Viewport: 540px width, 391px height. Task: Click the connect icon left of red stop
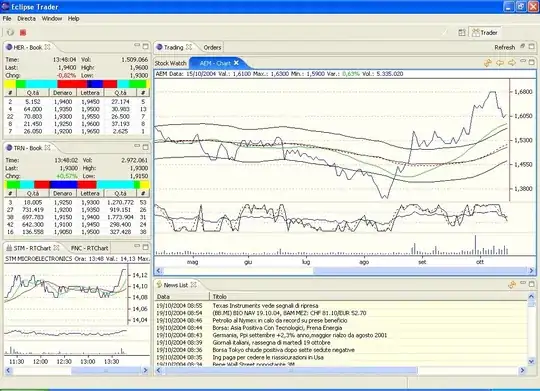point(10,32)
